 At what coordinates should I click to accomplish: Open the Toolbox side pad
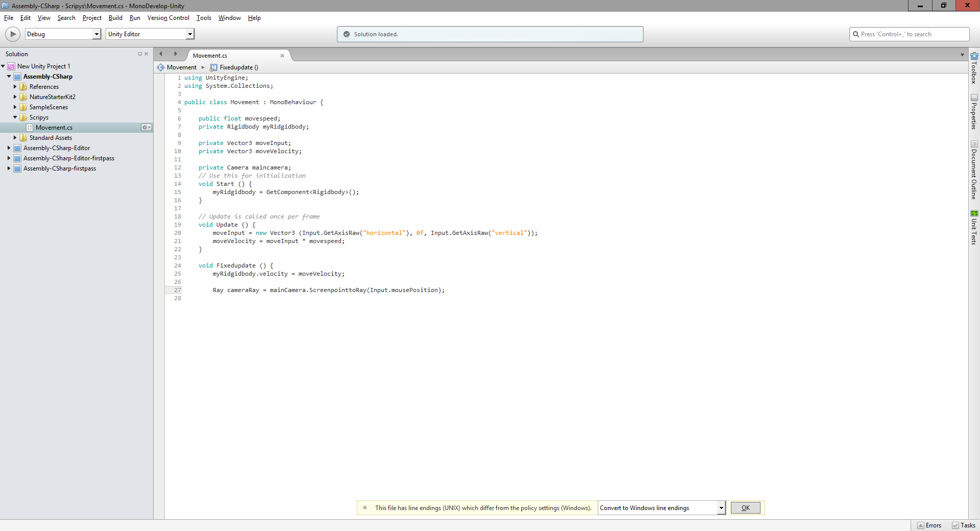(974, 68)
